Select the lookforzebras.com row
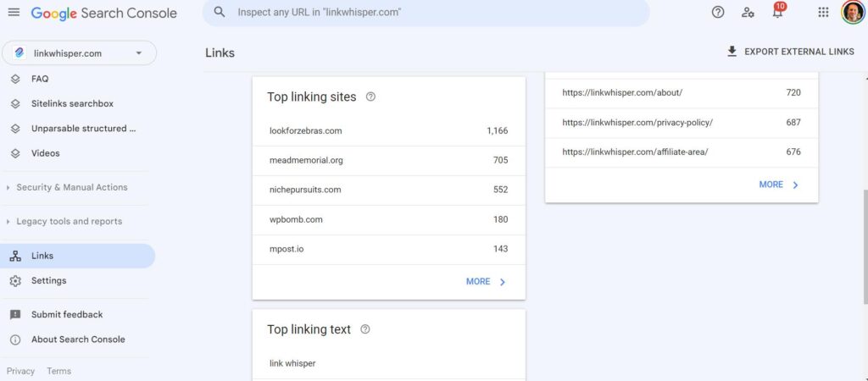Screen dimensions: 868x381 (x=388, y=131)
